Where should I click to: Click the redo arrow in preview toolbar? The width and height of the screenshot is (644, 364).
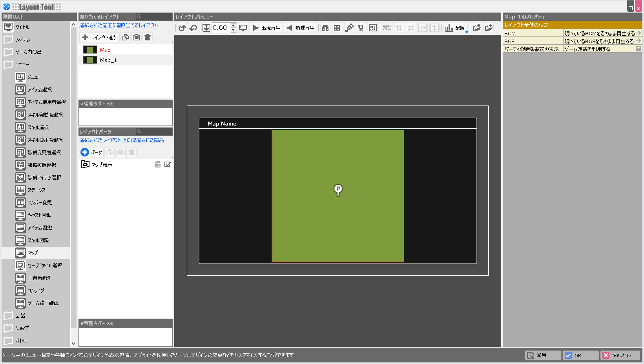pos(193,28)
